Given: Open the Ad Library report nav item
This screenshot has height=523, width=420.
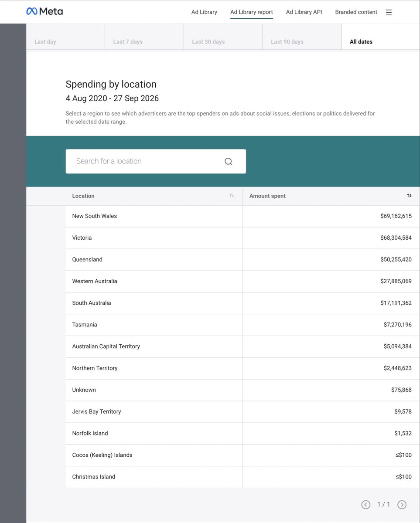Looking at the screenshot, I should (252, 12).
